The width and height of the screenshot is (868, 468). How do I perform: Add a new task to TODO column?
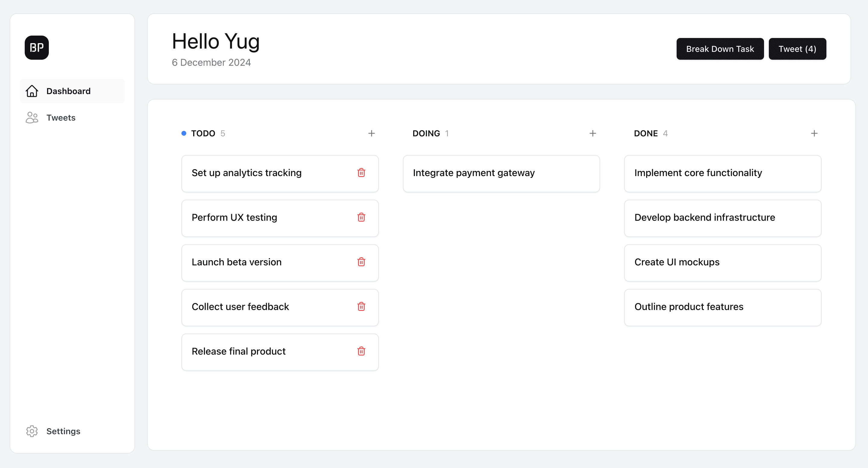(x=371, y=134)
